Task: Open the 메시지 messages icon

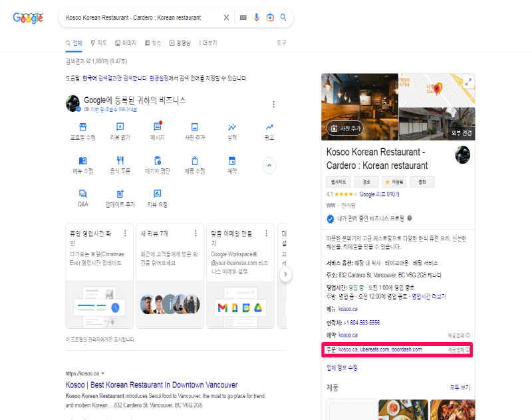Action: point(157,126)
